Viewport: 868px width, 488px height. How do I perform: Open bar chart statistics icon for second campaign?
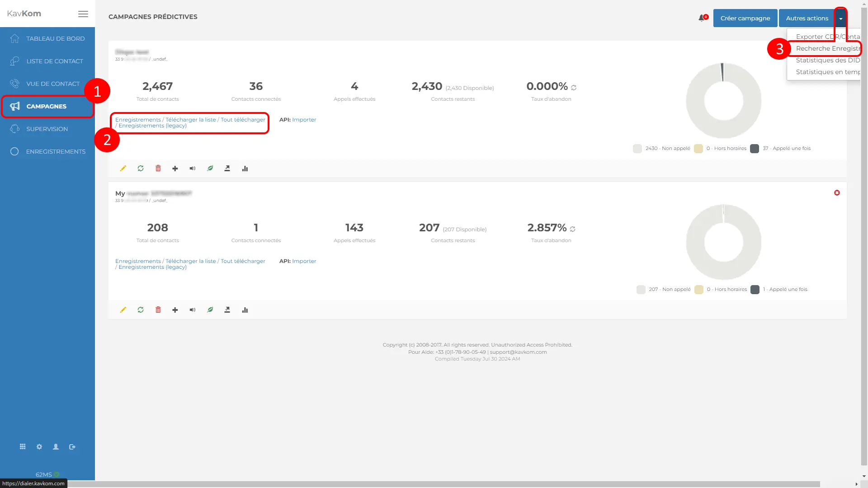pyautogui.click(x=245, y=310)
